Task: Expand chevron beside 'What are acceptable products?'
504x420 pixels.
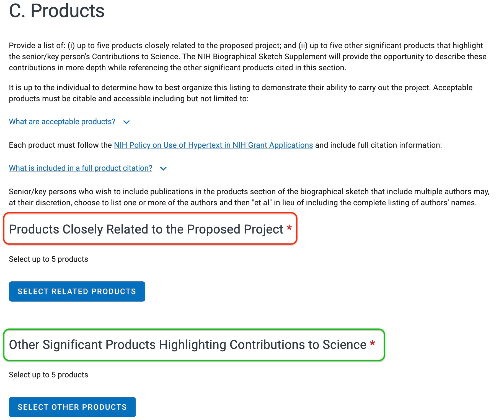Action: click(126, 122)
